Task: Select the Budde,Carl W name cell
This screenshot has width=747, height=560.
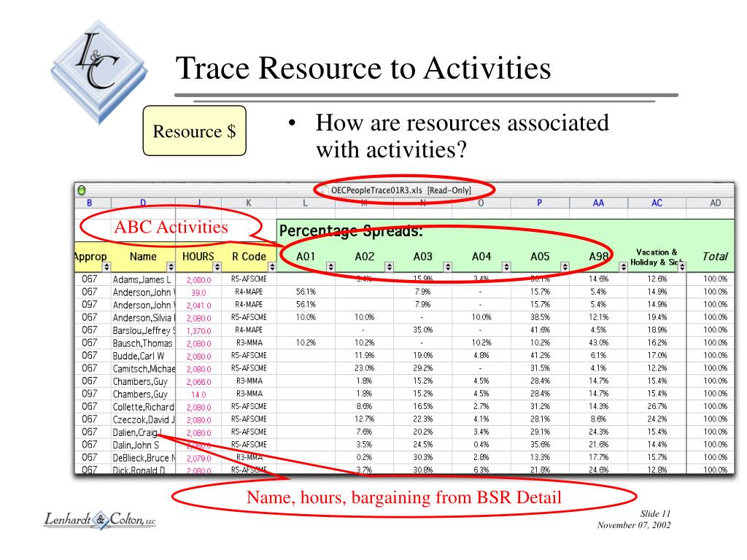Action: (144, 356)
